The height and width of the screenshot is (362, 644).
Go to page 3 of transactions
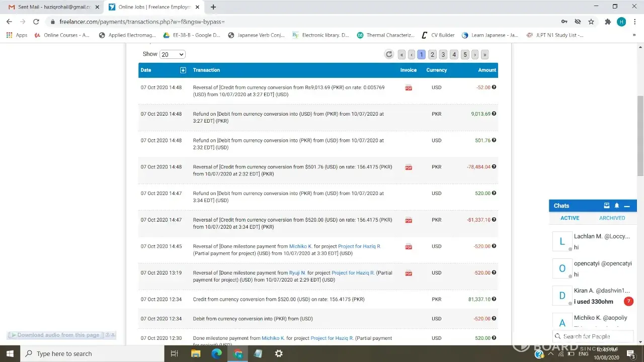443,54
